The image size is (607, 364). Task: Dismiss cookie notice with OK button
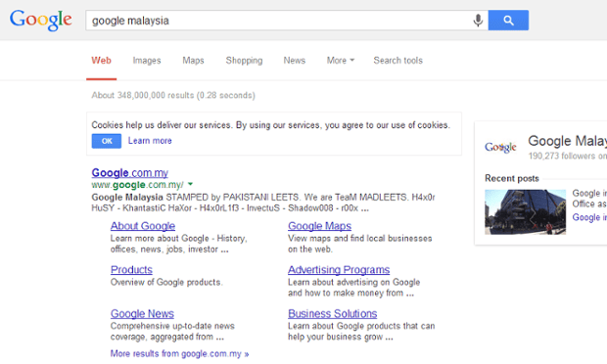click(107, 141)
